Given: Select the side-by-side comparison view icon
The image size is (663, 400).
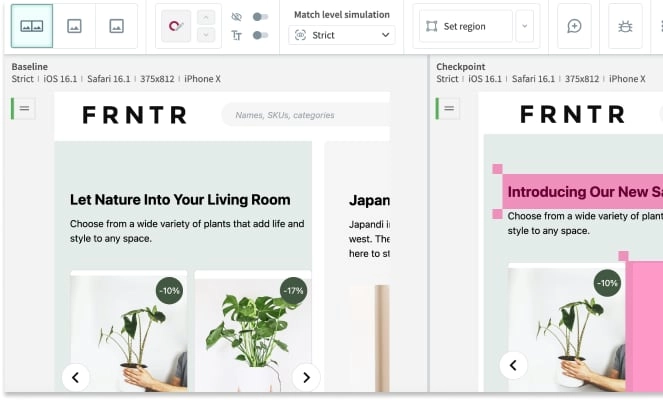Looking at the screenshot, I should tap(32, 26).
